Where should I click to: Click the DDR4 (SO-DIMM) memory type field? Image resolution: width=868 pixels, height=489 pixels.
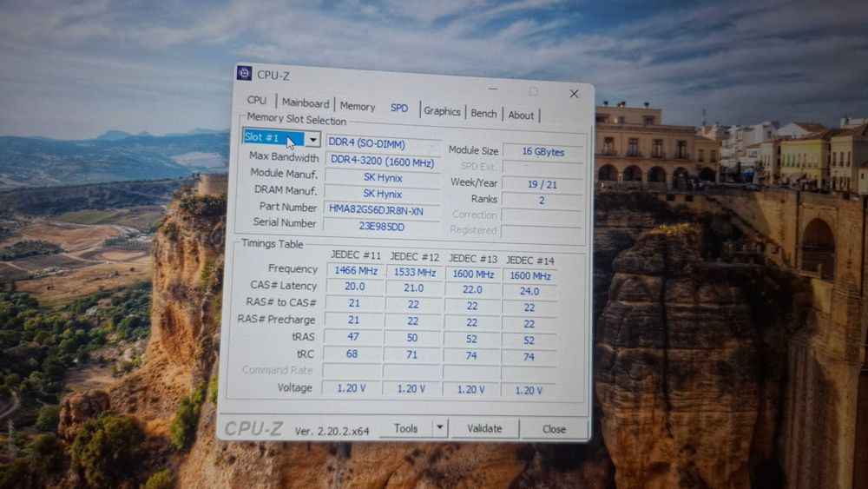383,143
